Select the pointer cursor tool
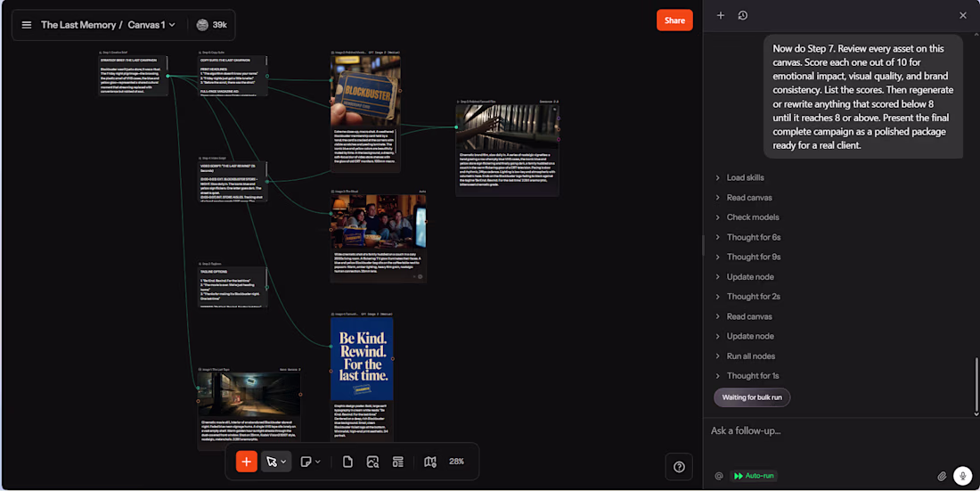 (x=271, y=462)
